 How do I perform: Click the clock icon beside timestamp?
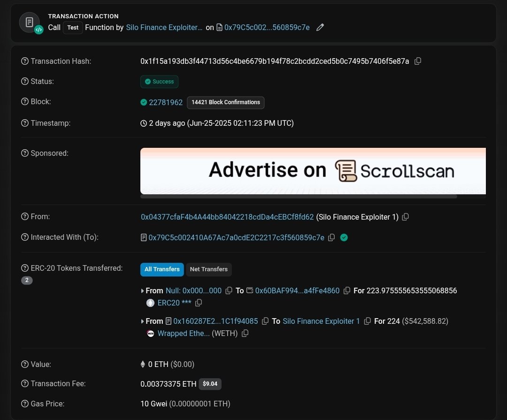coord(144,123)
